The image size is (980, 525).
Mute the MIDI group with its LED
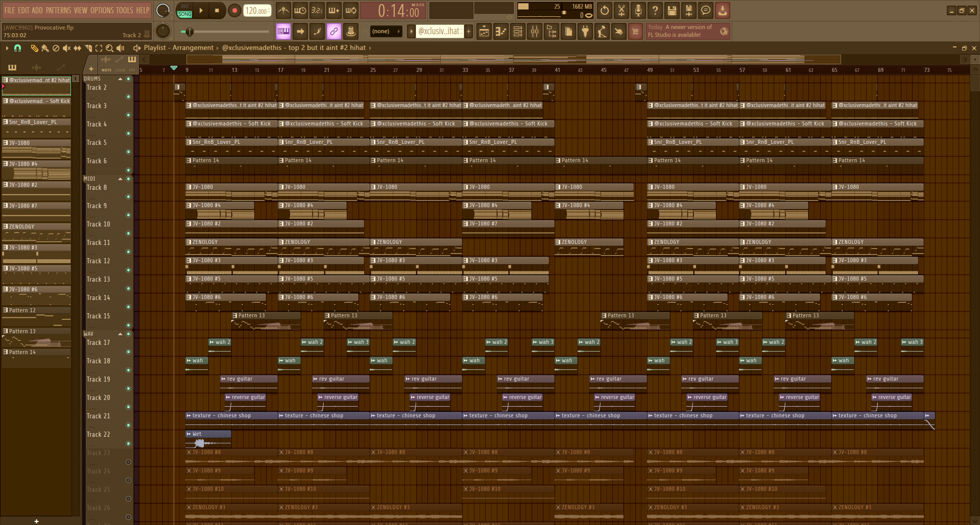coord(129,179)
